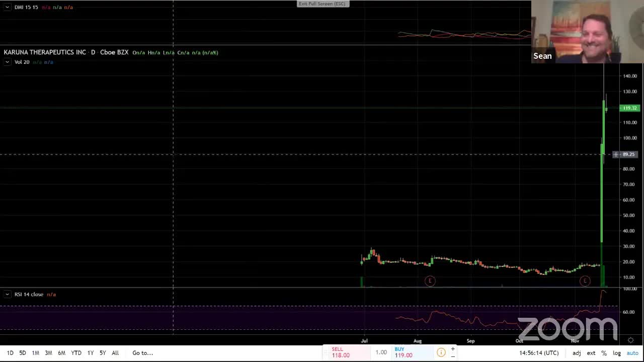This screenshot has height=362, width=644.
Task: Click the Jul date axis label
Action: pyautogui.click(x=364, y=340)
